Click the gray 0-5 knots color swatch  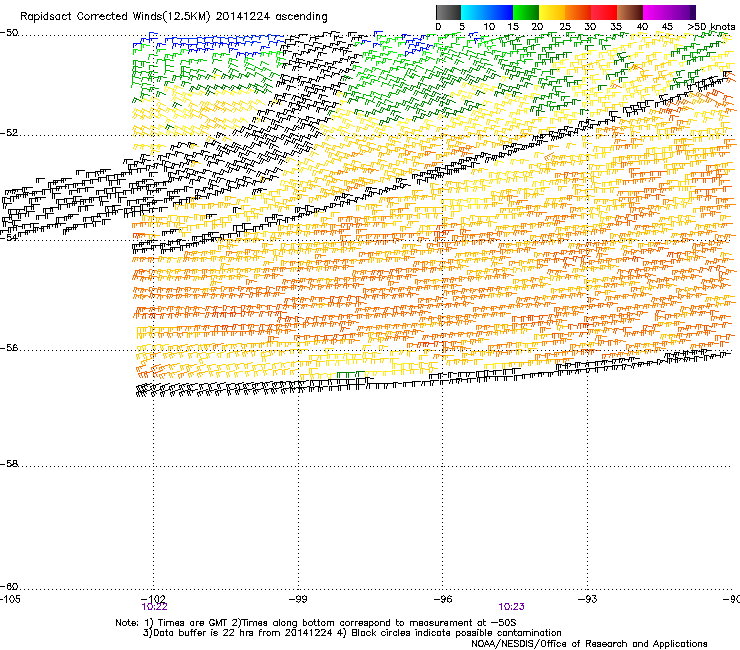pos(448,12)
